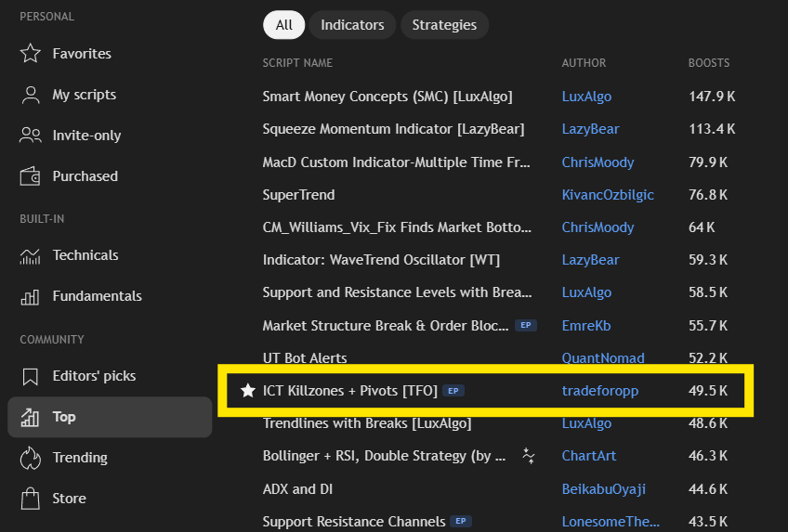The image size is (788, 532).
Task: Open author KivancOzbilgic profile
Action: click(608, 195)
